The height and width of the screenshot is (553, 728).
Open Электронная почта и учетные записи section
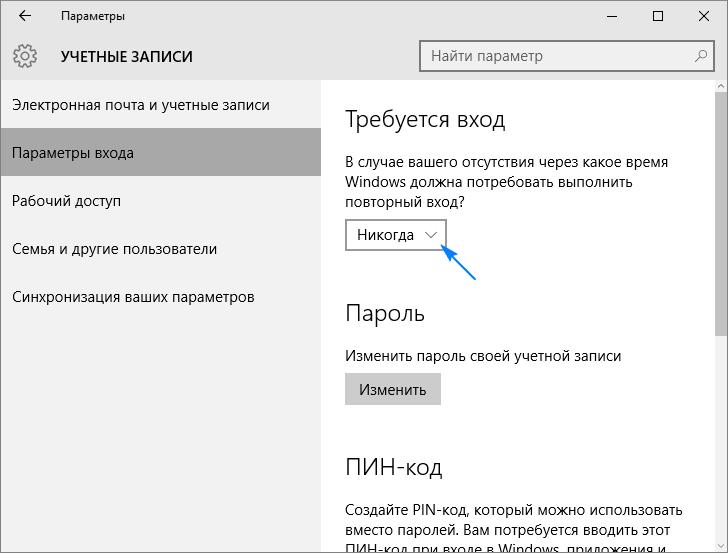(140, 105)
